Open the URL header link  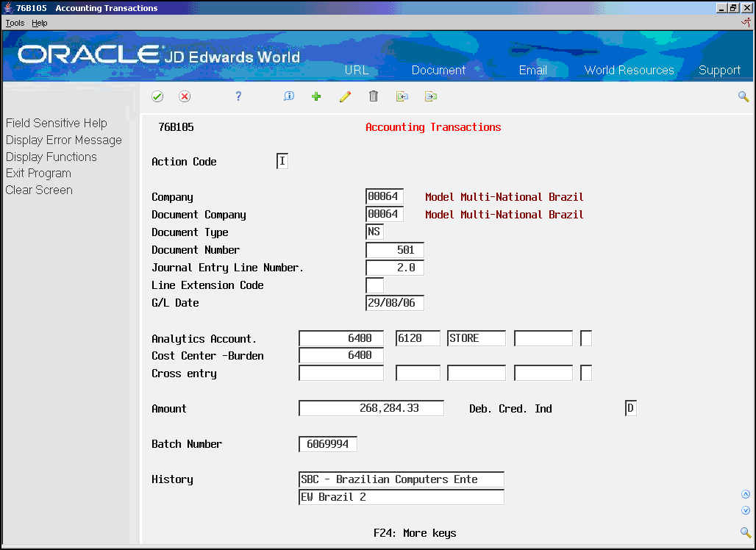356,70
